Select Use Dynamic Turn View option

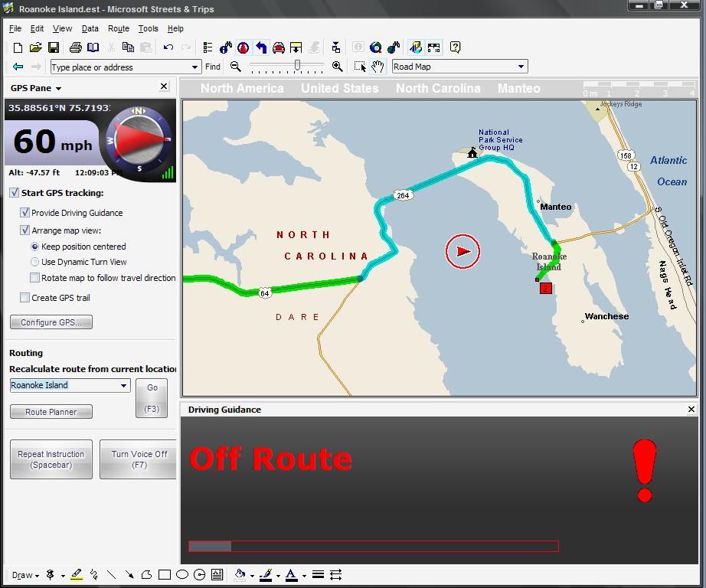(x=34, y=262)
